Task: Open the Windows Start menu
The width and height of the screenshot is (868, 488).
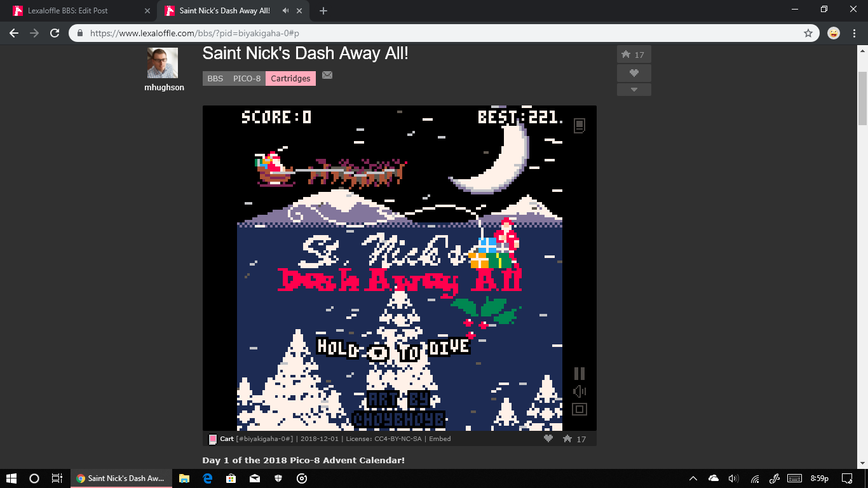Action: pos(13,478)
